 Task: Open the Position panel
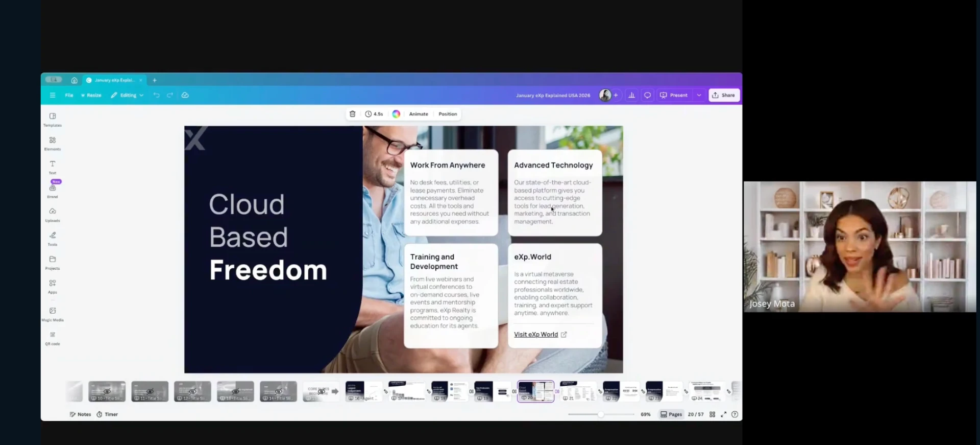(x=448, y=114)
